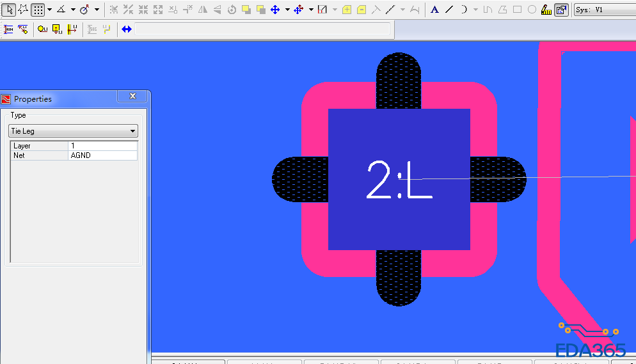Select the add text 'A' tool

pos(434,10)
